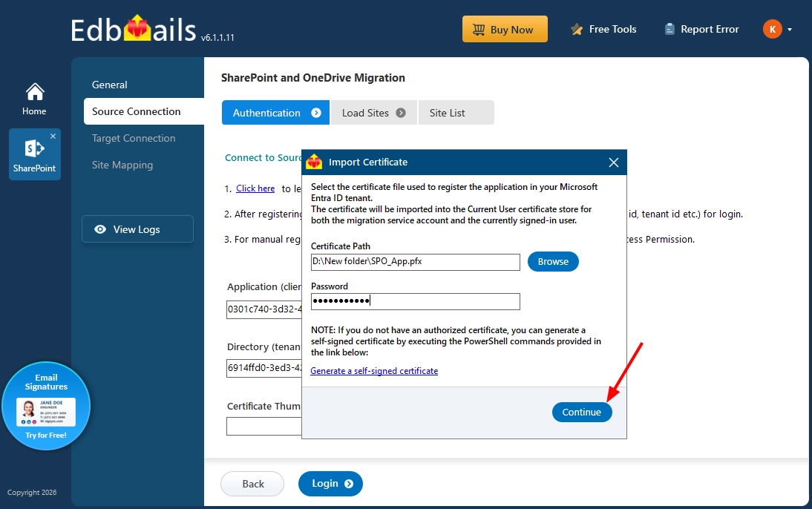Image resolution: width=812 pixels, height=509 pixels.
Task: Open the Home icon in sidebar
Action: pos(34,99)
